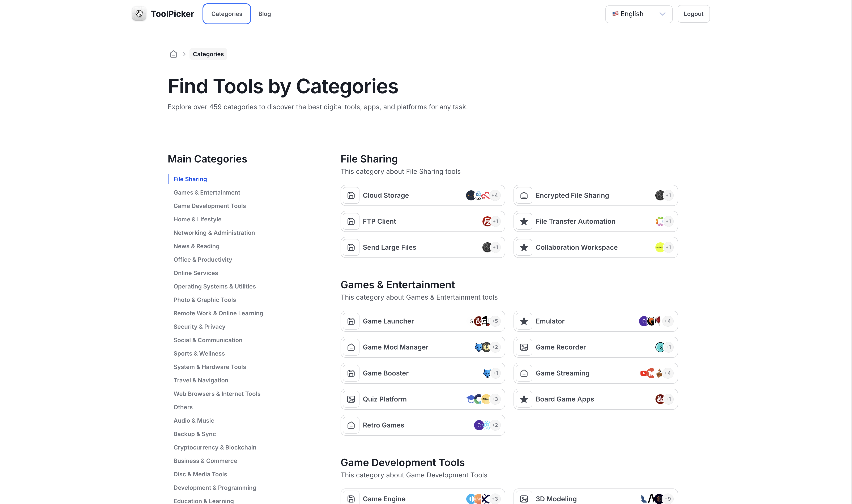
Task: Click the home breadcrumb icon
Action: tap(173, 54)
